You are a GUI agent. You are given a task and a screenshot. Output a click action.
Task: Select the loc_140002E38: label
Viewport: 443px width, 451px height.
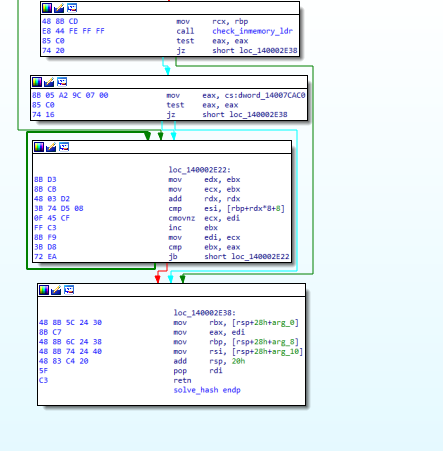coord(205,313)
